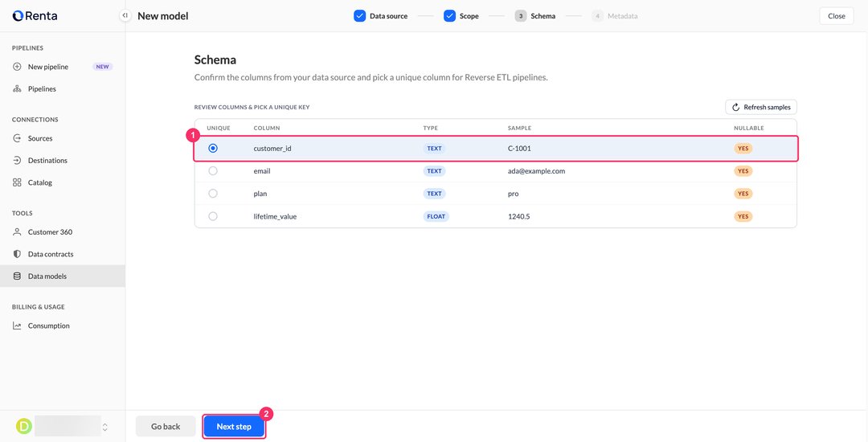Click the Data models database icon
The height and width of the screenshot is (442, 868).
click(17, 276)
